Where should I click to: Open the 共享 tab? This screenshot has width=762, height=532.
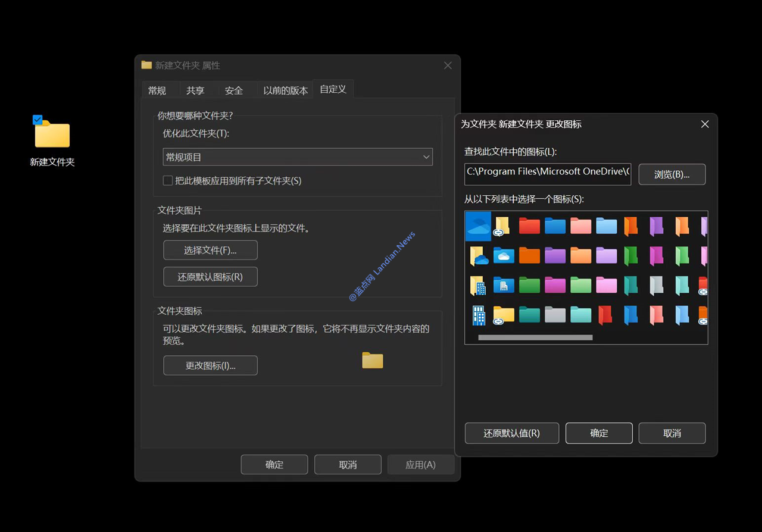coord(195,90)
